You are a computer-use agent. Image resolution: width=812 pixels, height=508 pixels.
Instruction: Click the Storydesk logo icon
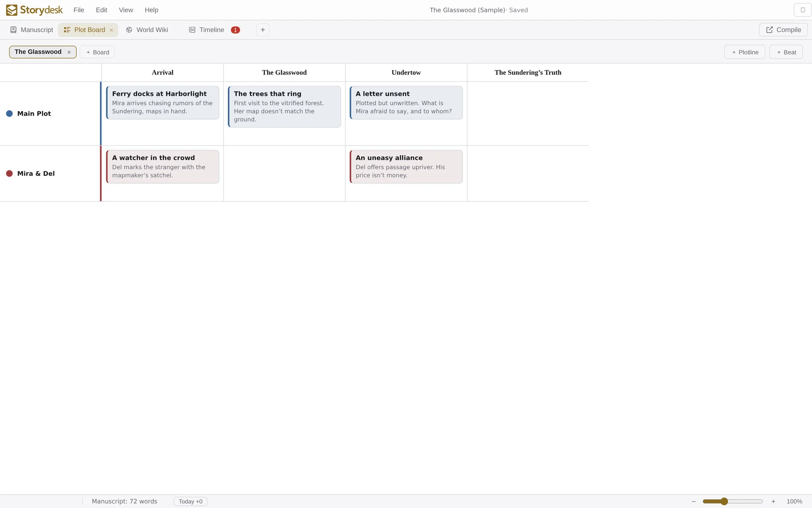click(x=12, y=10)
